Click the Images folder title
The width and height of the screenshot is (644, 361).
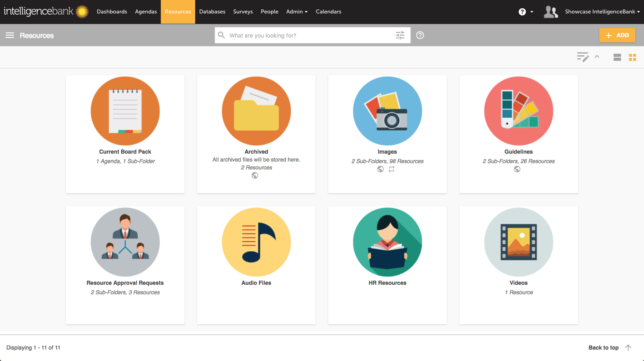(x=387, y=152)
